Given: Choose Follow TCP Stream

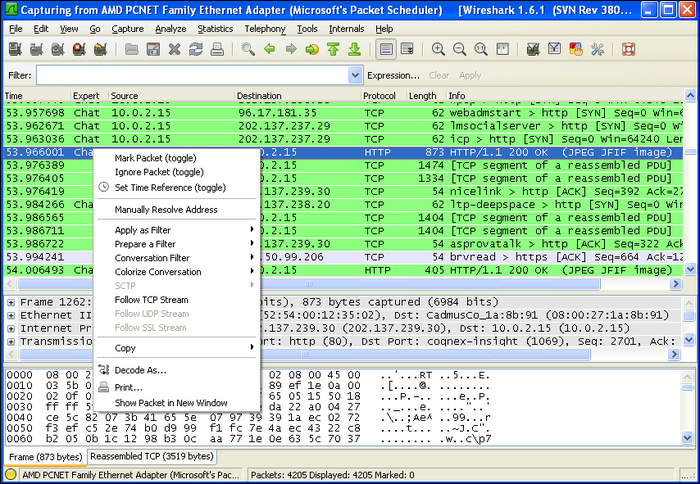Looking at the screenshot, I should 176,300.
